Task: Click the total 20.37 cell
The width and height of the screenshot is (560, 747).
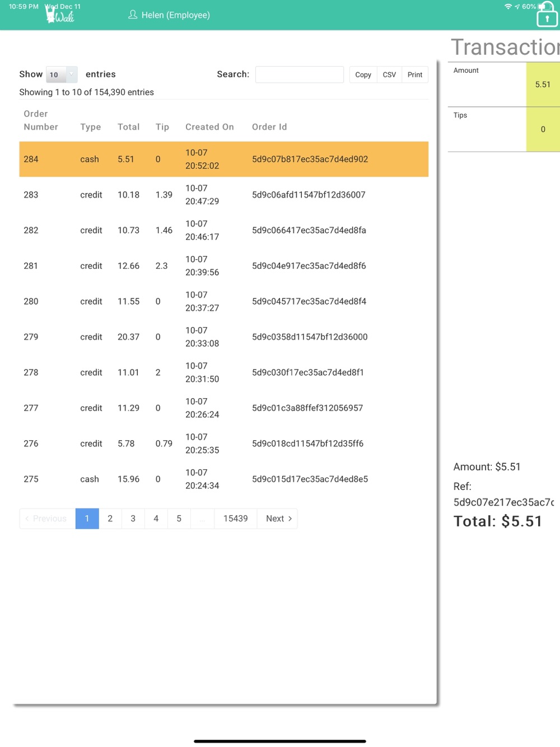Action: (x=129, y=337)
